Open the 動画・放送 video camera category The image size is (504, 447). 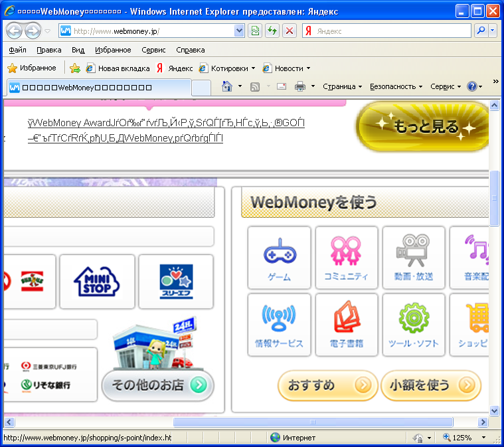414,258
